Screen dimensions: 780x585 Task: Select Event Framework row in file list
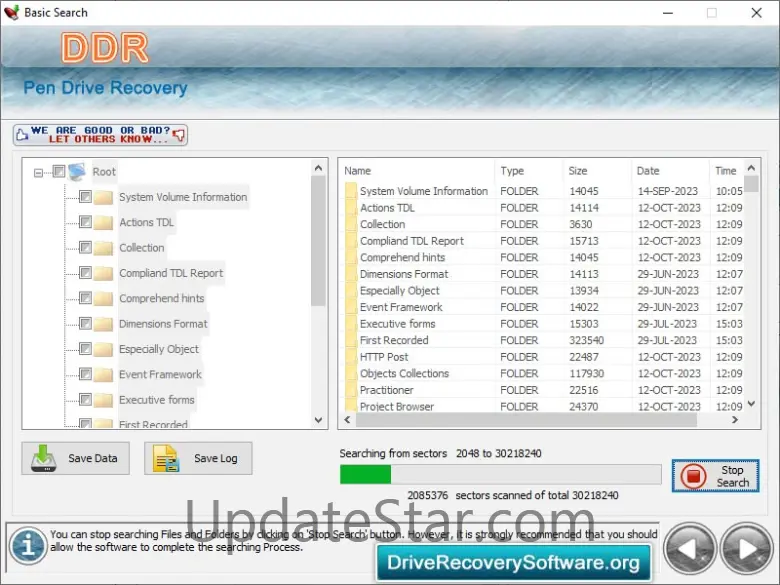point(543,307)
